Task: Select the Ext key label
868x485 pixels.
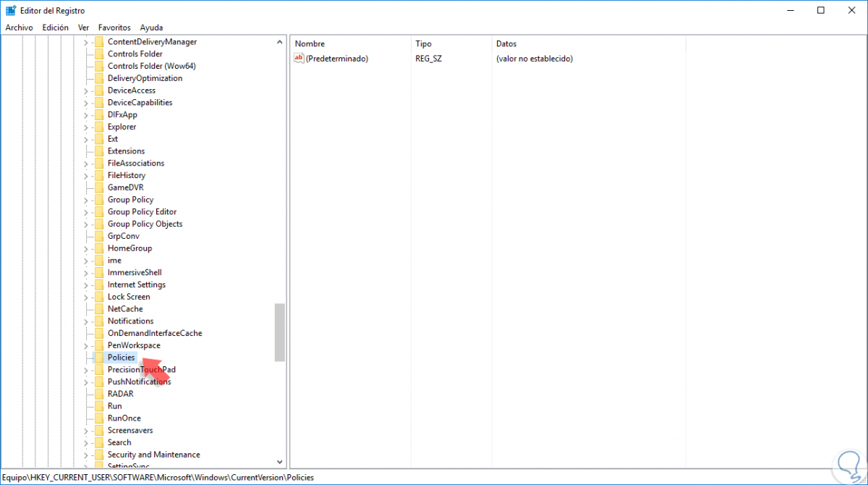Action: coord(113,139)
